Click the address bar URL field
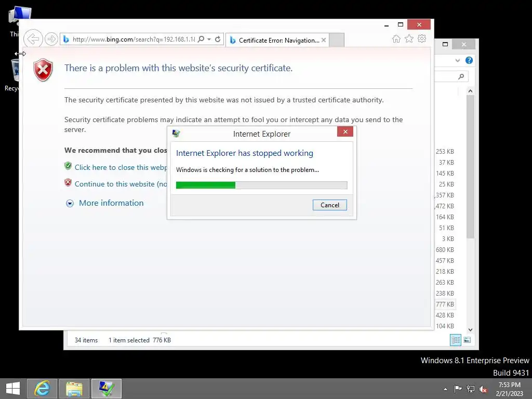532x399 pixels. point(134,39)
